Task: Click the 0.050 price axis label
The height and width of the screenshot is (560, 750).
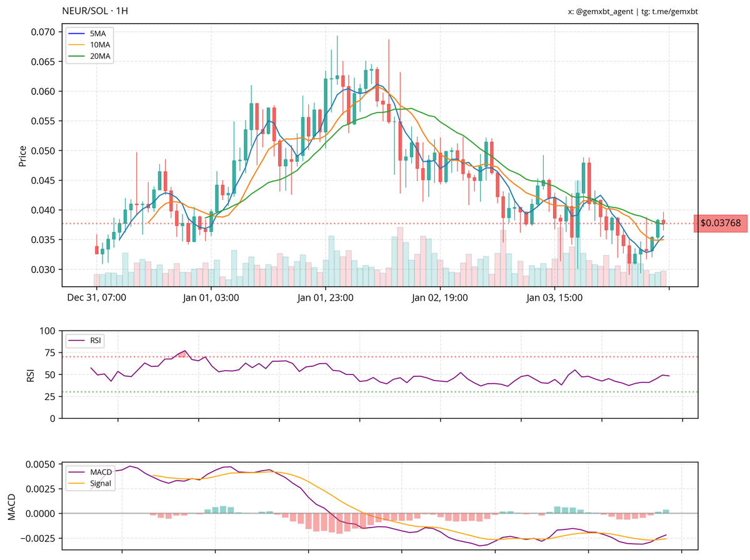Action: coord(44,151)
